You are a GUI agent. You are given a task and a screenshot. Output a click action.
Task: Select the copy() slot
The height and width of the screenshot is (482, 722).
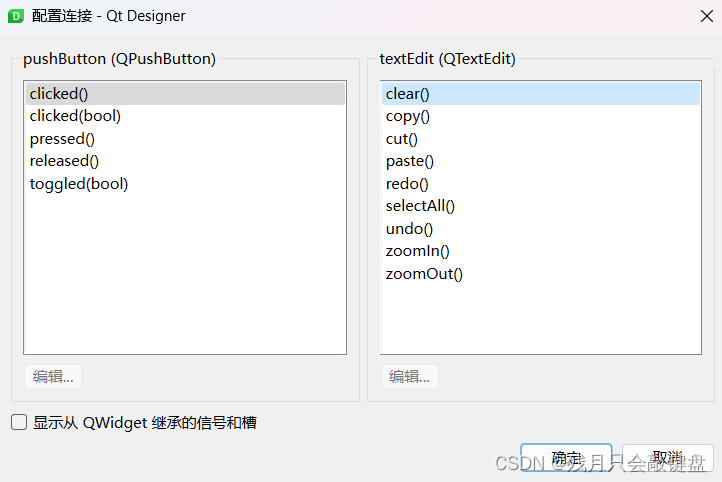[x=541, y=116]
